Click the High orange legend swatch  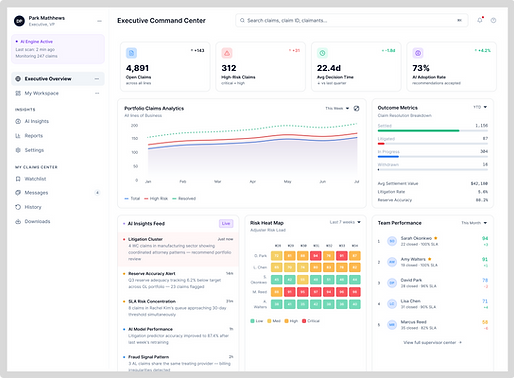(x=286, y=321)
